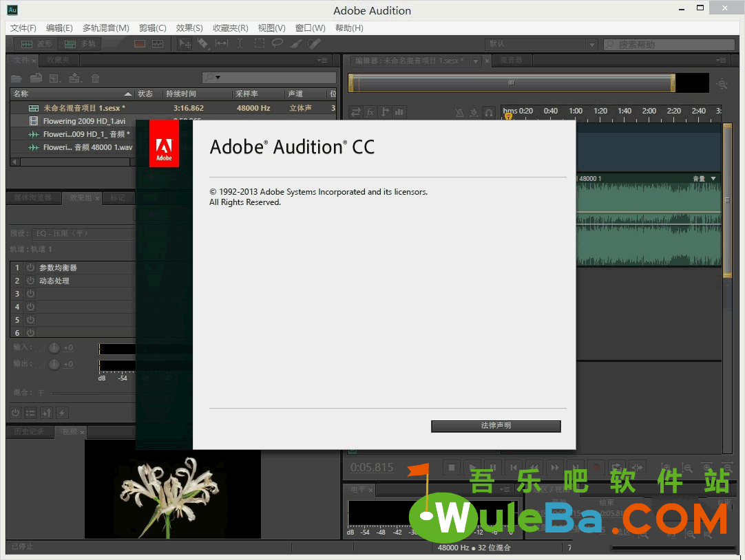The width and height of the screenshot is (745, 560).
Task: Click the Insert into Multitrack icon
Action: [75, 78]
